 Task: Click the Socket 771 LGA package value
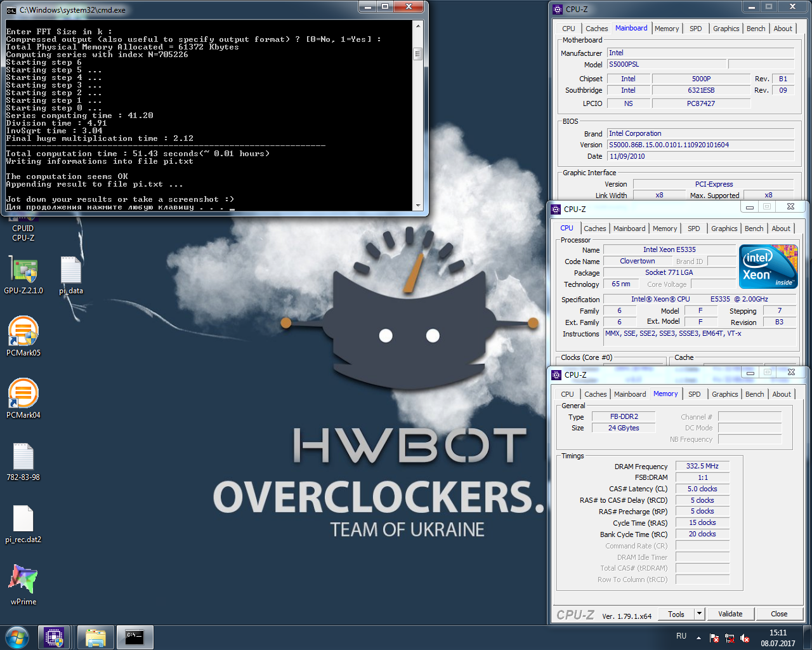pyautogui.click(x=669, y=272)
